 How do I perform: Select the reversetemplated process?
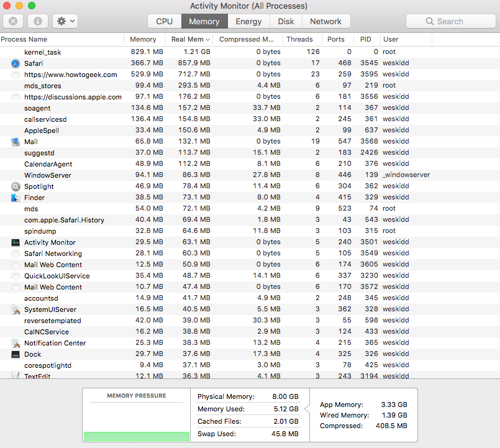coord(250,321)
